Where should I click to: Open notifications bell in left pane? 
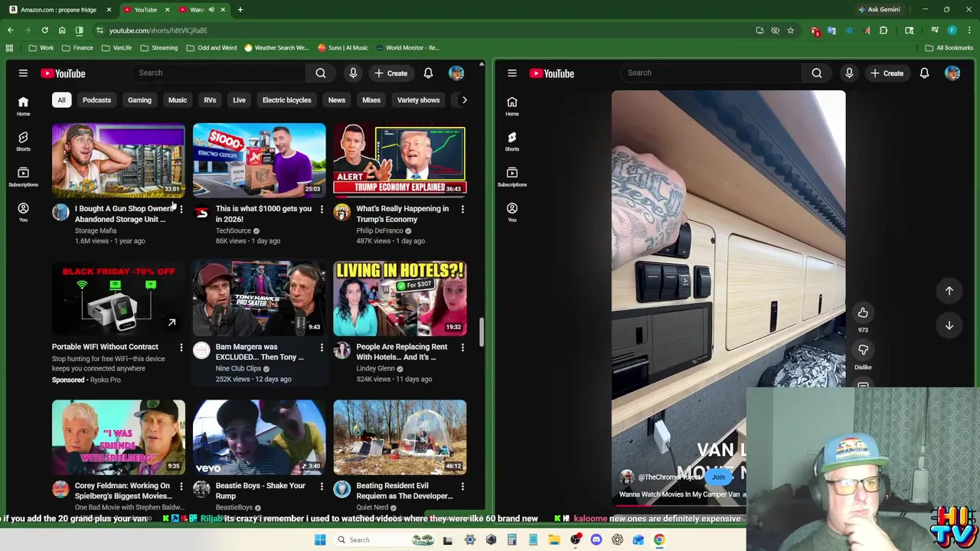[x=428, y=73]
